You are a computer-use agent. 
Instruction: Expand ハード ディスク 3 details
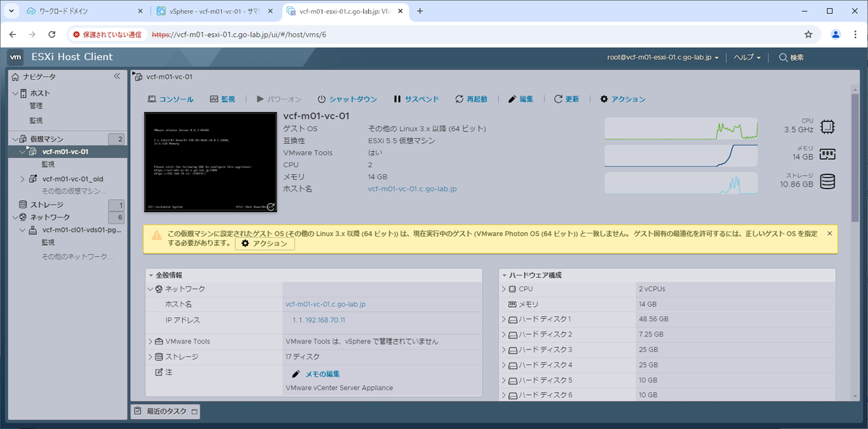tap(503, 349)
